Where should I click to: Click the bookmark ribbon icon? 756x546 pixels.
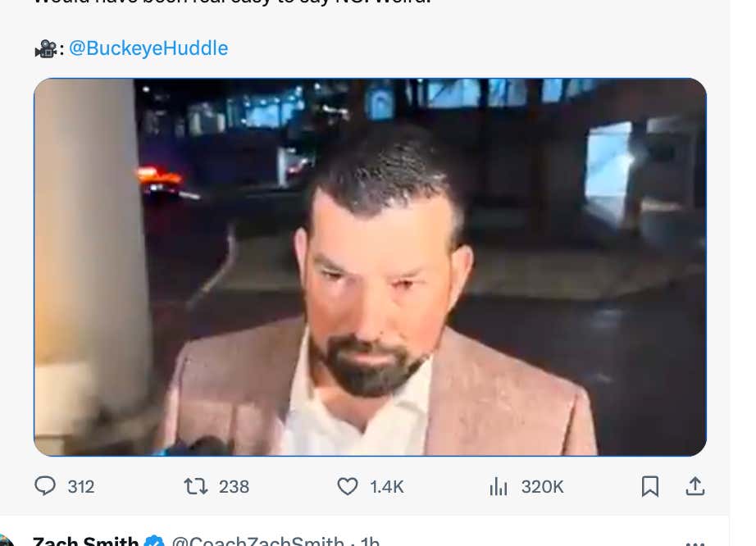coord(651,486)
